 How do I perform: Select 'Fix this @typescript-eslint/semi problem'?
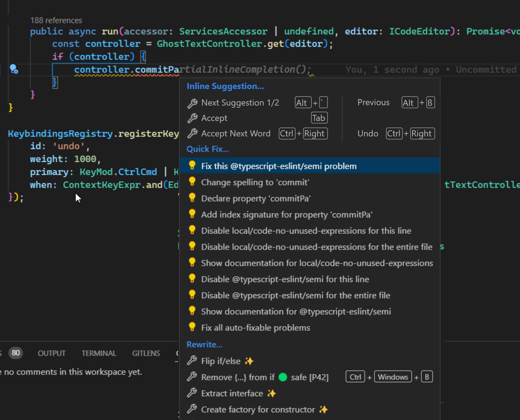(279, 166)
